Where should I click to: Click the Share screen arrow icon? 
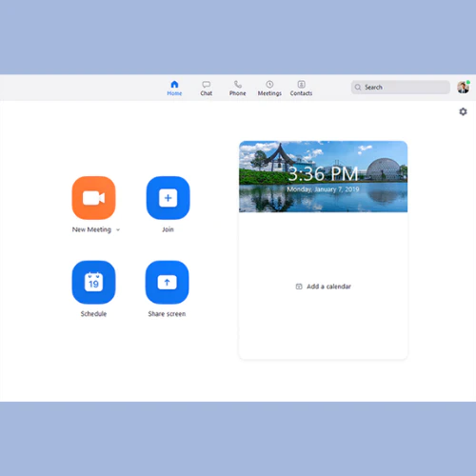pos(167,282)
